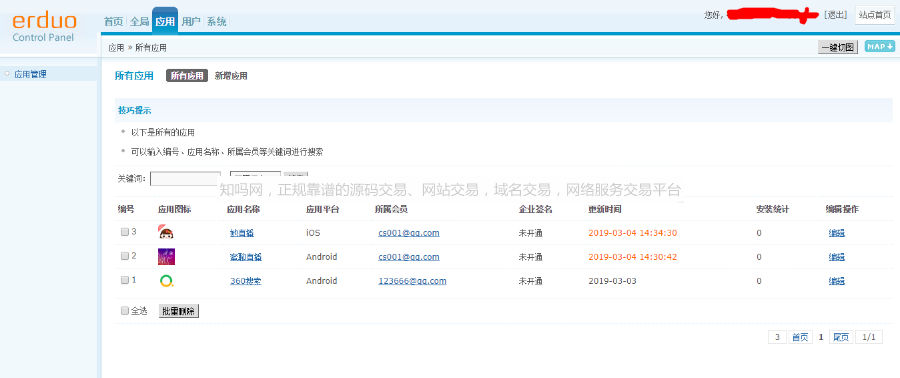Click 编辑 link for app number 2

click(x=836, y=257)
